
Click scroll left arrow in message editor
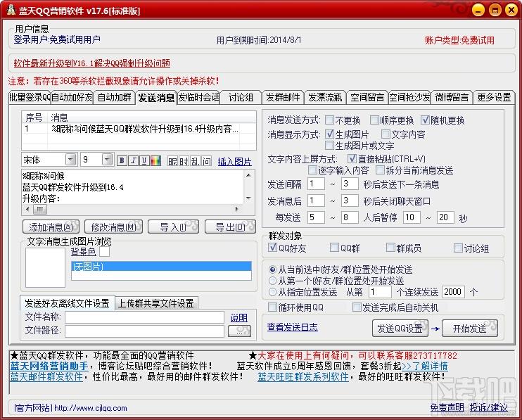pos(27,209)
